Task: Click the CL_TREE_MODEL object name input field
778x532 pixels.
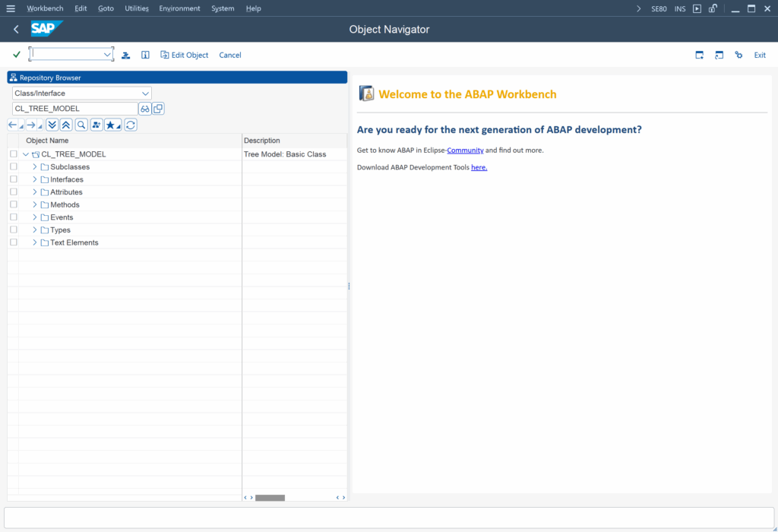Action: click(75, 109)
